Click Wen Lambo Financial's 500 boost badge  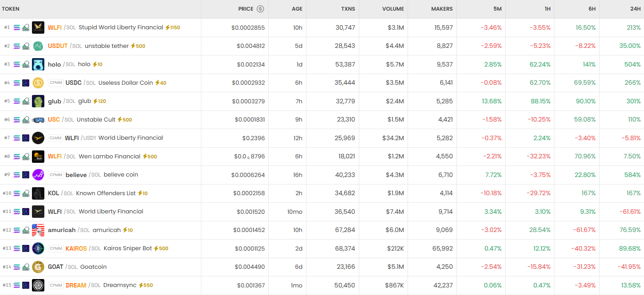pos(150,157)
